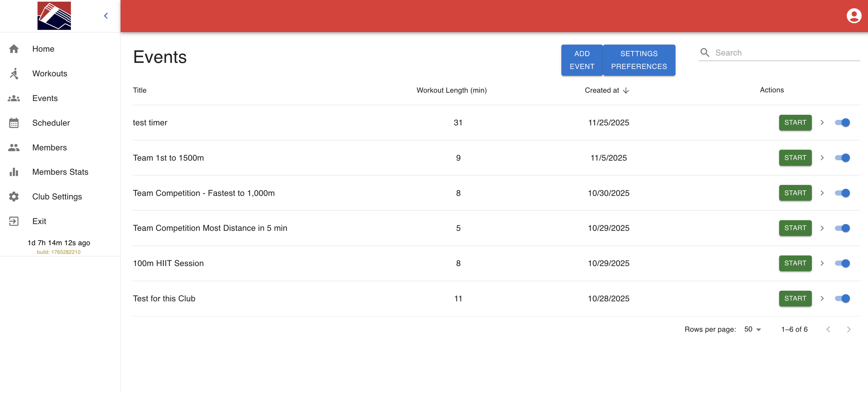
Task: Click the 10/28/2025 date cell
Action: (608, 299)
